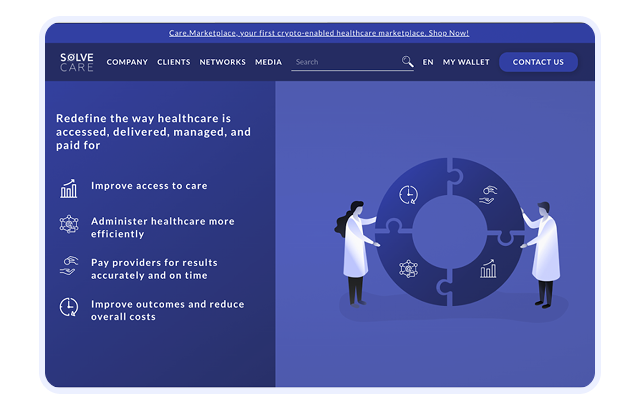Click the Improve access to care text
Screen dimensions: 640x412
click(x=149, y=186)
